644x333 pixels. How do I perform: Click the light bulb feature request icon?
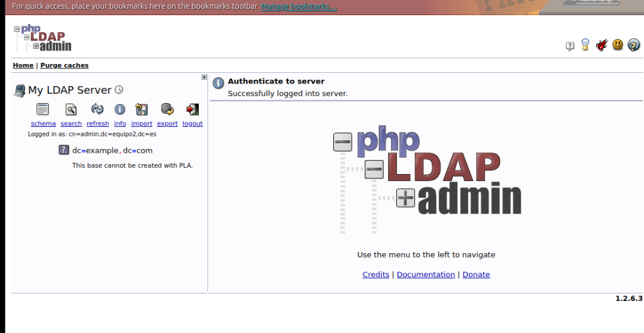[x=586, y=45]
